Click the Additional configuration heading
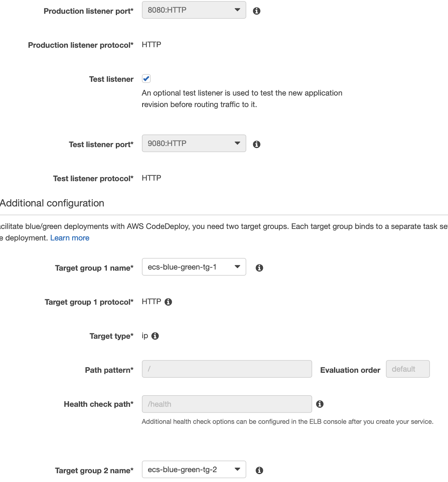 [x=52, y=203]
